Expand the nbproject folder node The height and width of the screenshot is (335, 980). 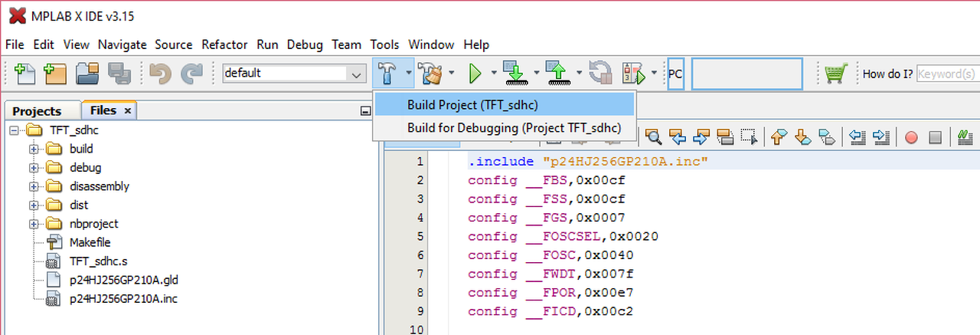click(34, 224)
